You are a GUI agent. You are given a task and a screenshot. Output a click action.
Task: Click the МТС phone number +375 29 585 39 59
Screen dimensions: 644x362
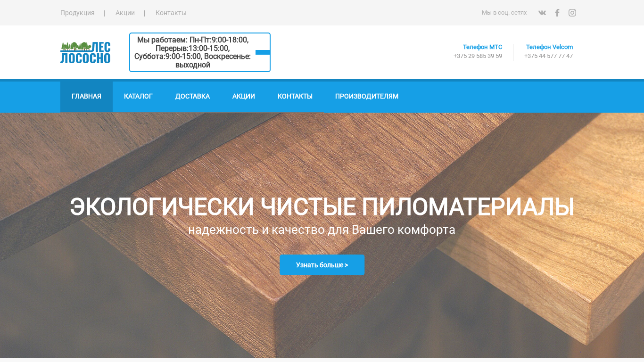pos(478,56)
